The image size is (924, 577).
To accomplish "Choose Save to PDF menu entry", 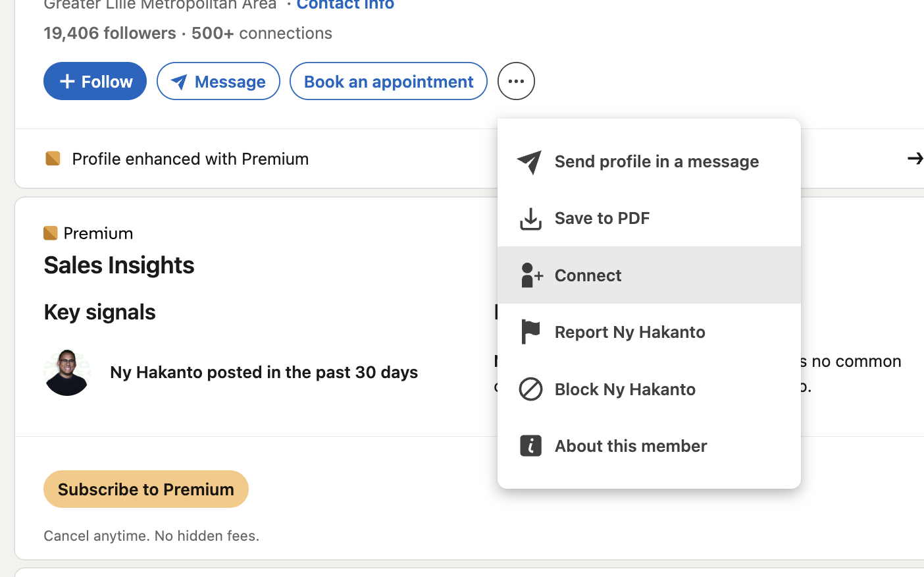I will [x=649, y=218].
